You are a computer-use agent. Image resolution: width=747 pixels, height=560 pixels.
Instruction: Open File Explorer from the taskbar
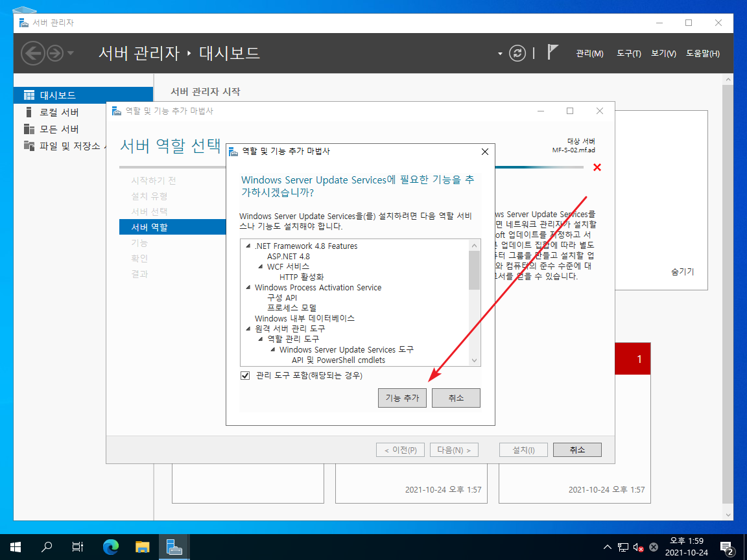[143, 547]
